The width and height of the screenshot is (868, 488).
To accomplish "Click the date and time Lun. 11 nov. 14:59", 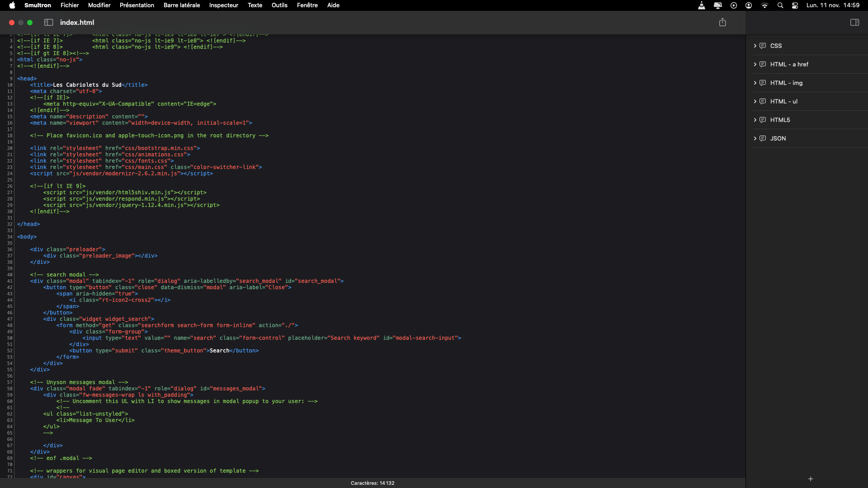I will point(833,5).
